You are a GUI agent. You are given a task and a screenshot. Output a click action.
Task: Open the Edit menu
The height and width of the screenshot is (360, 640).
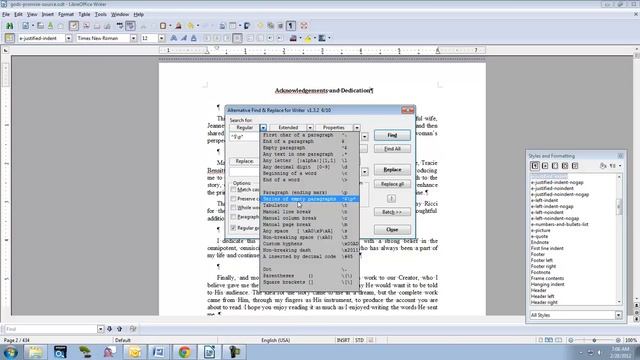[18, 14]
